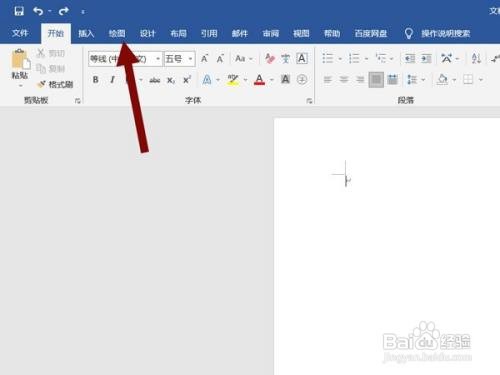Click the 格式刷 (Format Painter) button
The width and height of the screenshot is (500, 375).
coord(55,84)
